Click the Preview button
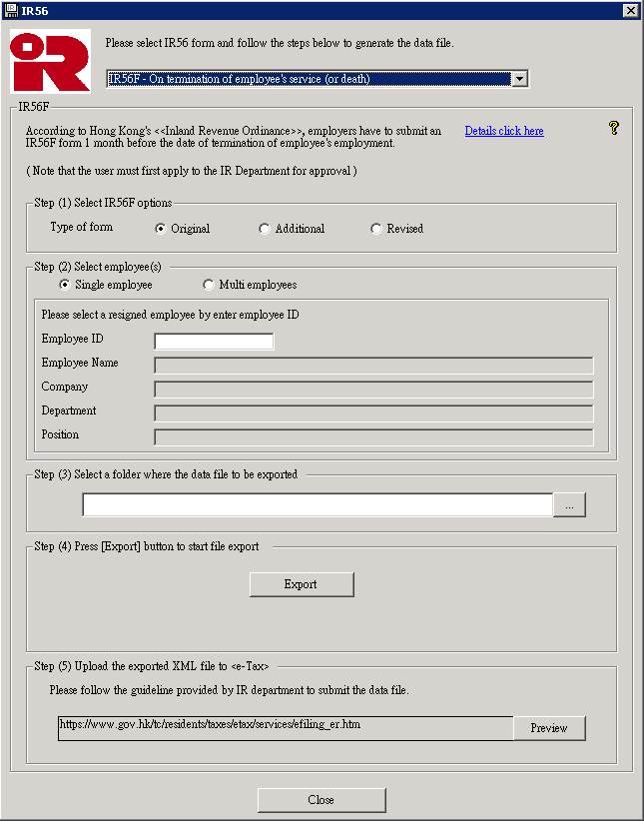The image size is (644, 821). click(x=549, y=728)
